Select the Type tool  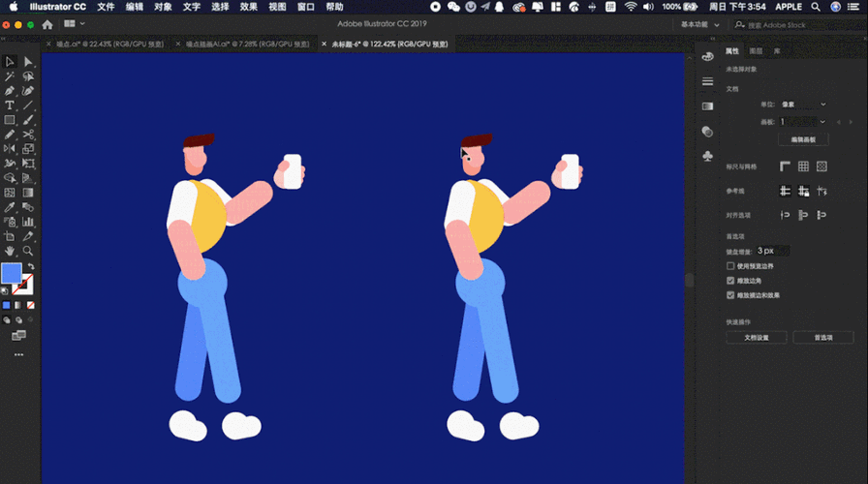pos(10,106)
